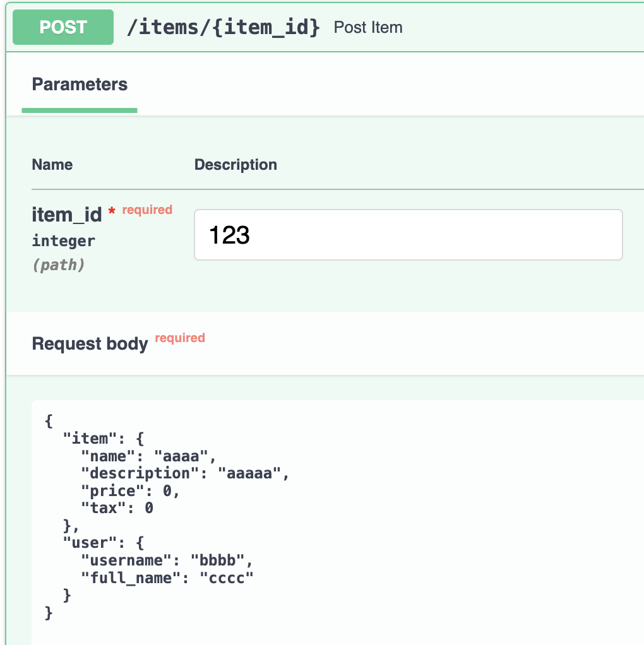Click the (path) location label
The width and height of the screenshot is (644, 645).
(58, 264)
